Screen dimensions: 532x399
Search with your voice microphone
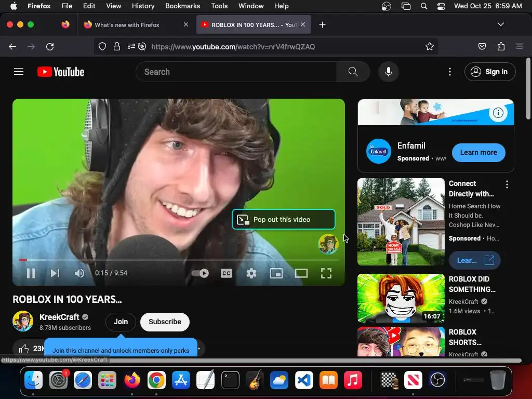pos(389,72)
